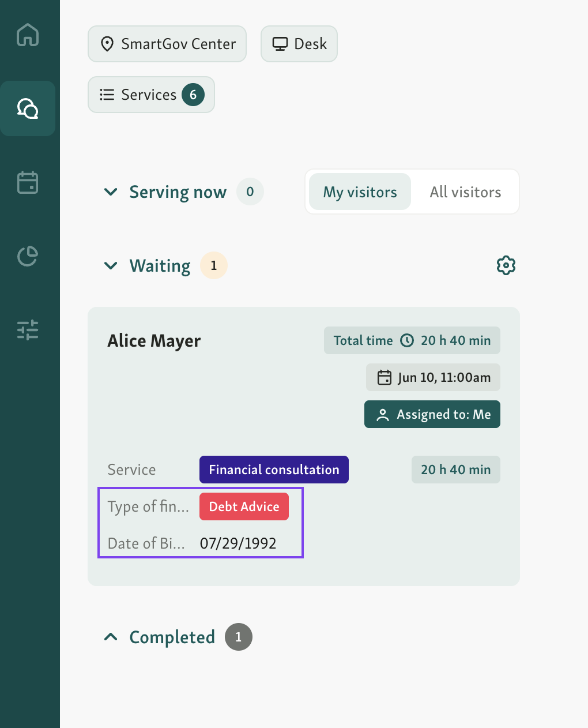This screenshot has height=728, width=588.
Task: Collapse the Waiting section
Action: point(111,265)
